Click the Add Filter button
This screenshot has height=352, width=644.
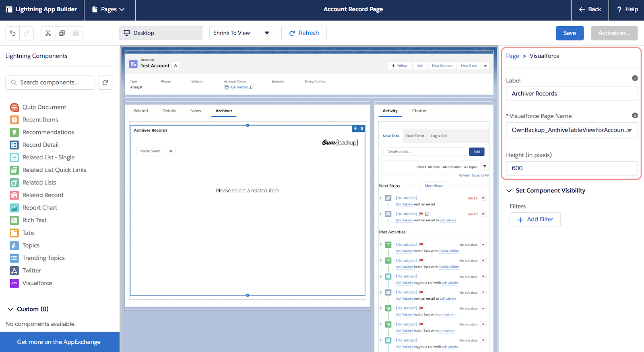535,219
